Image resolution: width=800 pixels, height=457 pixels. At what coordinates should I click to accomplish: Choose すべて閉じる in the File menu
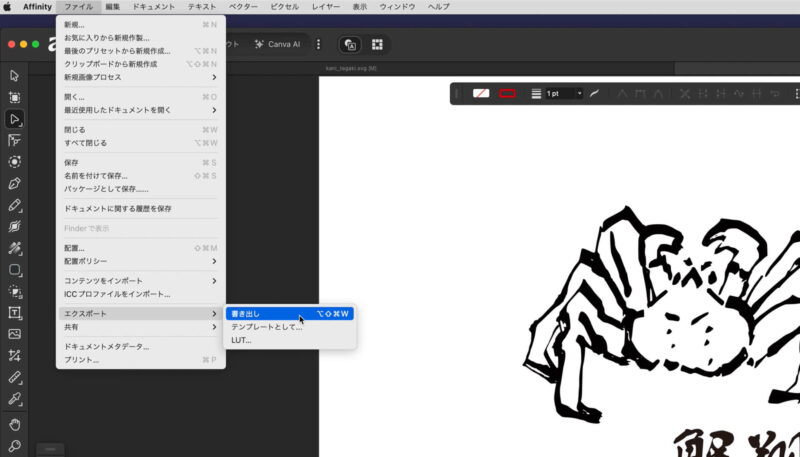click(141, 143)
